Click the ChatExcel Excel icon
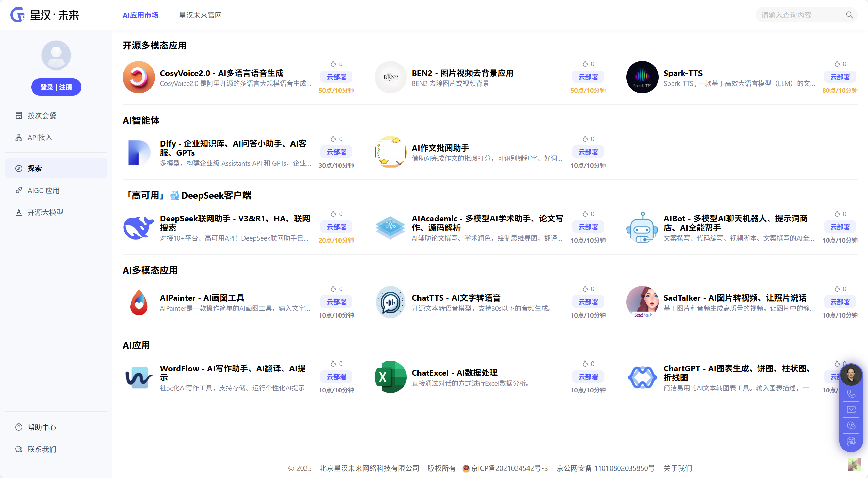The width and height of the screenshot is (868, 478). tap(391, 377)
